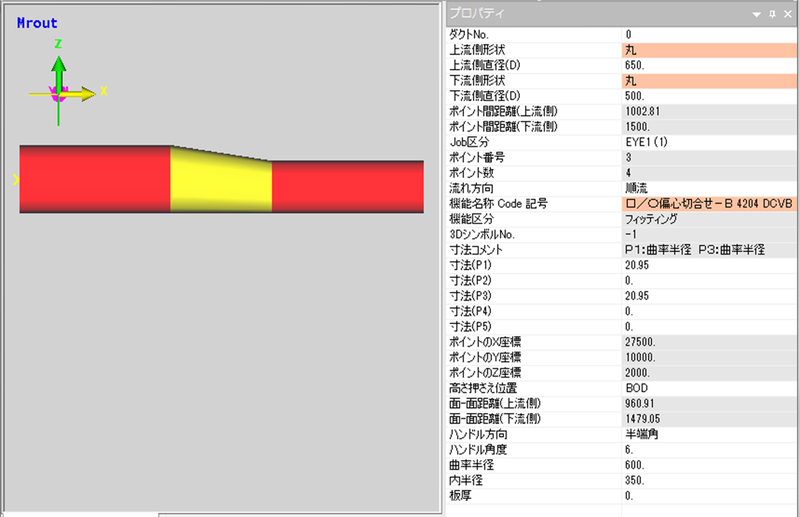This screenshot has height=517, width=800.
Task: Click the ハンドル角度 value field
Action: [709, 450]
